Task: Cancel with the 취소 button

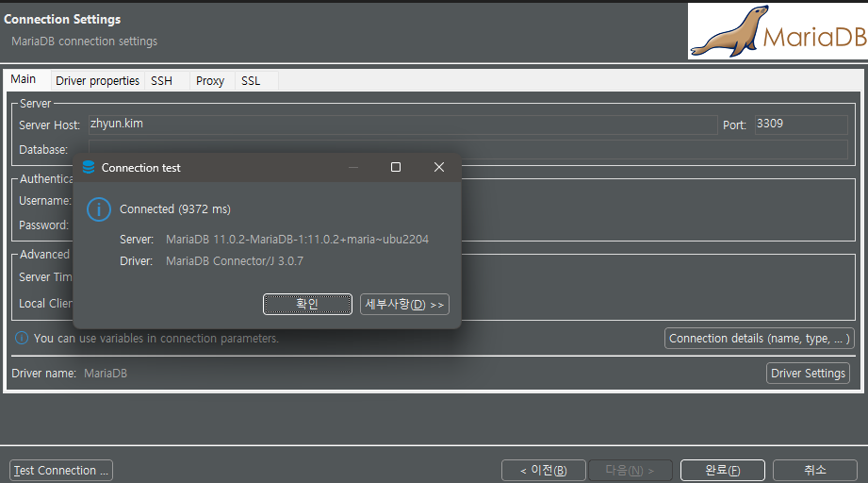Action: click(x=815, y=470)
